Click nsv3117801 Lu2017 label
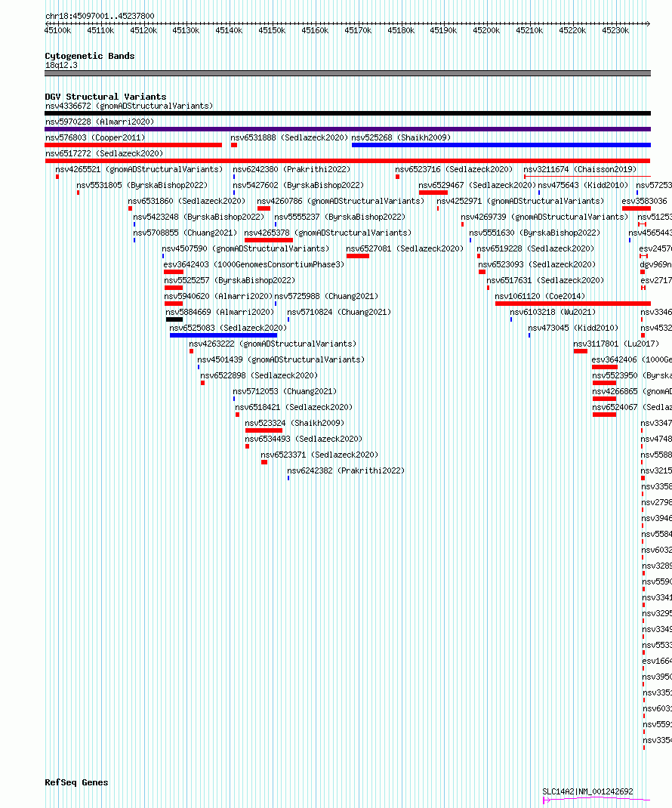The image size is (672, 808). (x=616, y=344)
